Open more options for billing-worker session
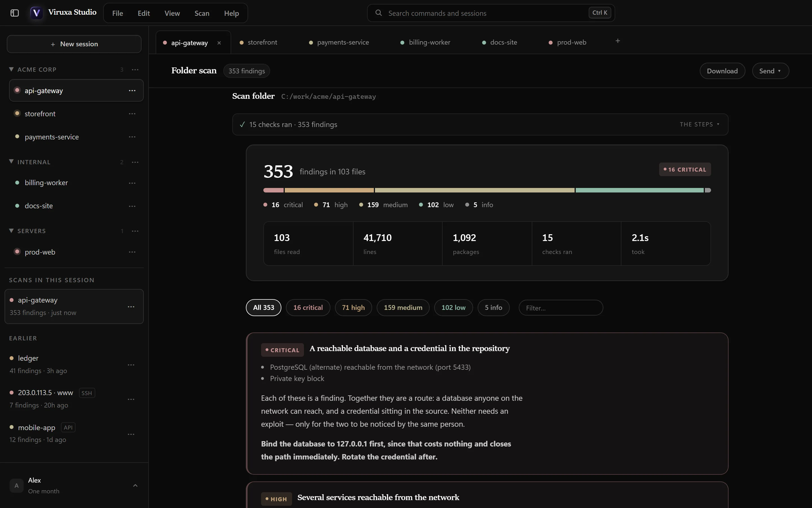 [x=132, y=183]
